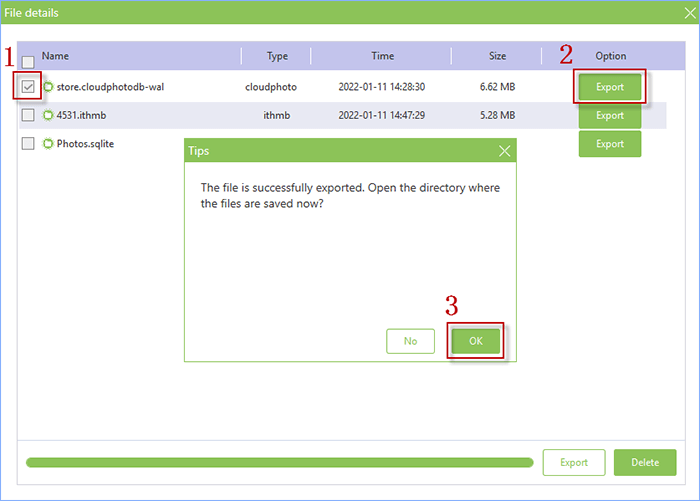The image size is (700, 501).
Task: Click the 6.62 MB size cell
Action: [497, 87]
